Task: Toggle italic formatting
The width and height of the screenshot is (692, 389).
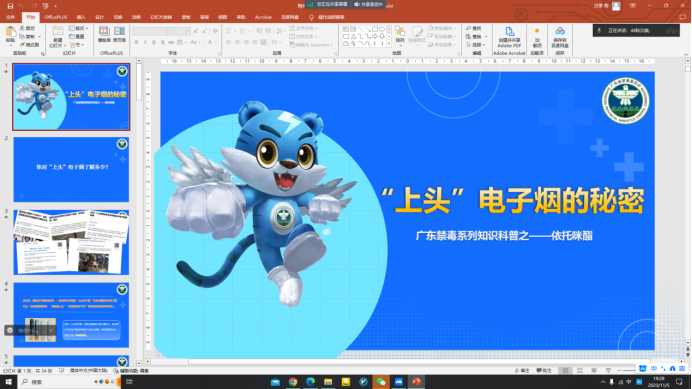Action: click(x=145, y=42)
